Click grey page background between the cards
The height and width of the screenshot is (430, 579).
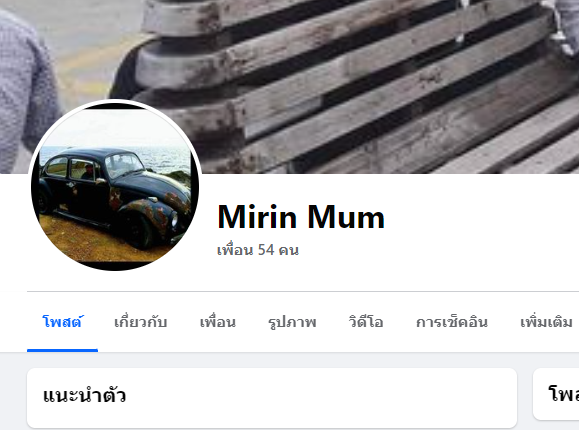coord(525,397)
